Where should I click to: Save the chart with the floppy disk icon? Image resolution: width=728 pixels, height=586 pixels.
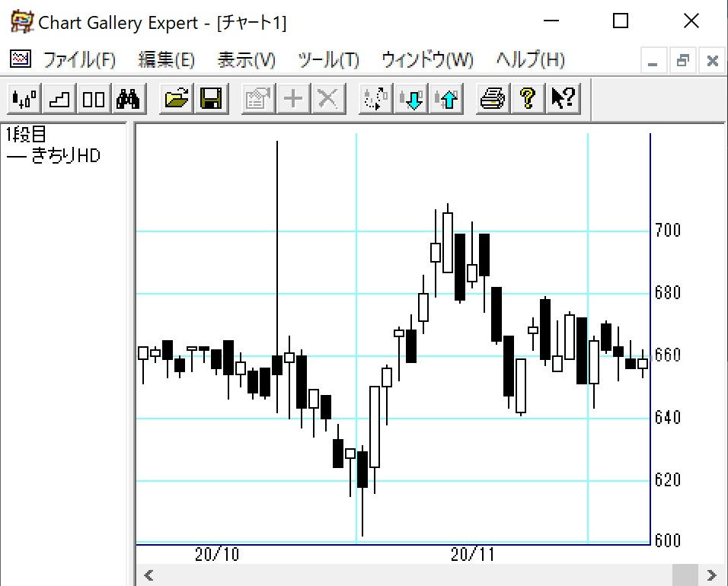210,99
